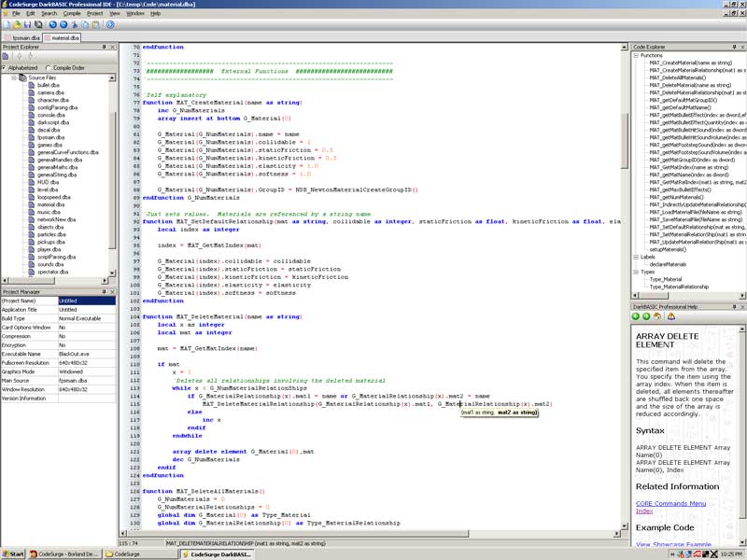The width and height of the screenshot is (747, 560).
Task: Switch to CodeSurge - Borland Delphi taskbar button
Action: pos(64,554)
